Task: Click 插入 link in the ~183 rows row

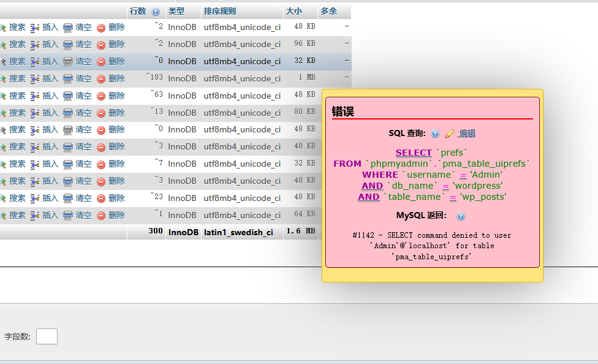Action: point(50,78)
